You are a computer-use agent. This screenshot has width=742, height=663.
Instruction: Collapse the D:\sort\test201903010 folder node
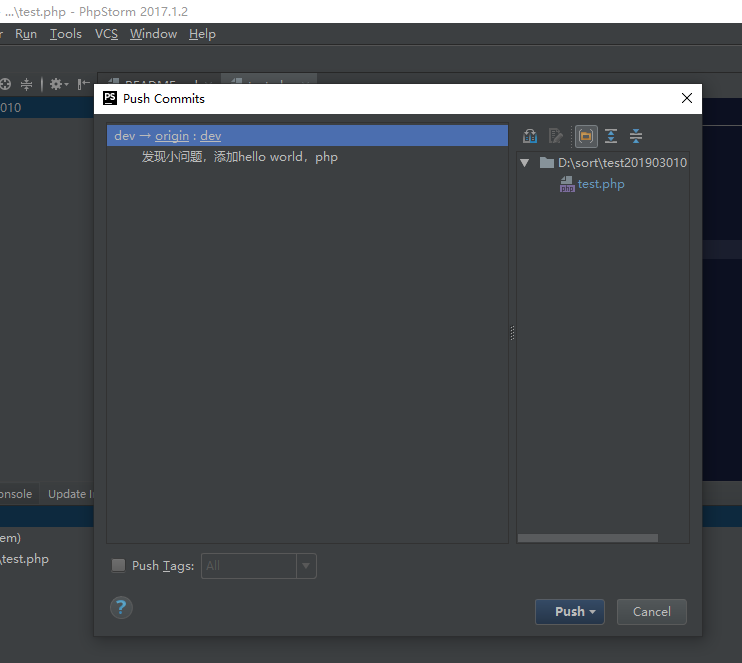click(x=524, y=163)
